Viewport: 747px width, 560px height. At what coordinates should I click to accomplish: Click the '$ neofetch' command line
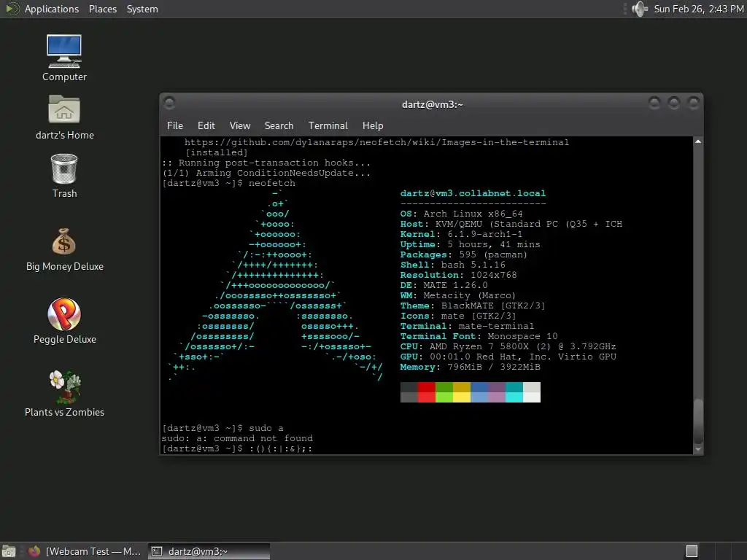pyautogui.click(x=228, y=183)
